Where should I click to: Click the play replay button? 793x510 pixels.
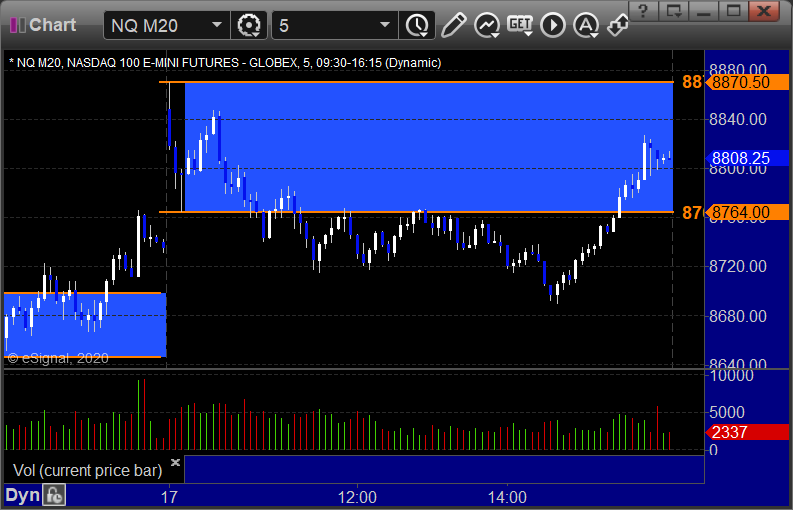[553, 25]
